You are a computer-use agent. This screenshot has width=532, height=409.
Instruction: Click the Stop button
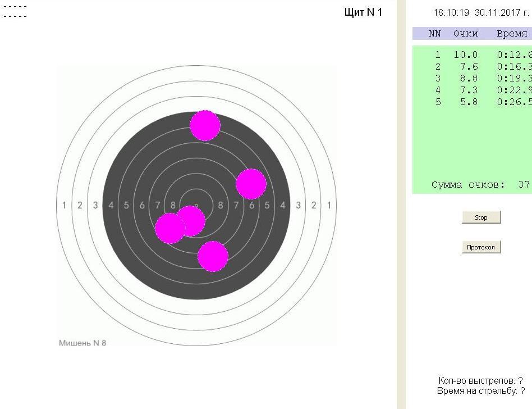[481, 217]
